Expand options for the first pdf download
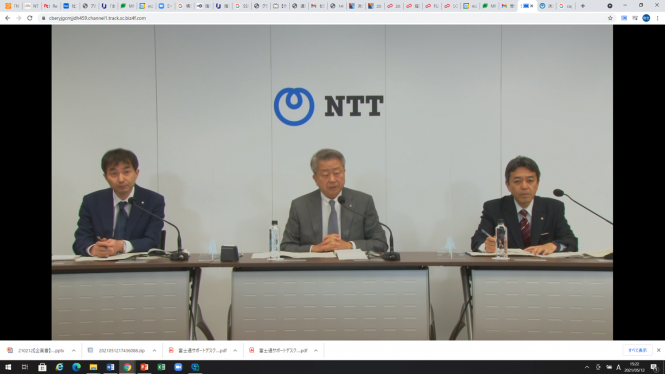Viewport: 665px width, 374px height. (235, 351)
